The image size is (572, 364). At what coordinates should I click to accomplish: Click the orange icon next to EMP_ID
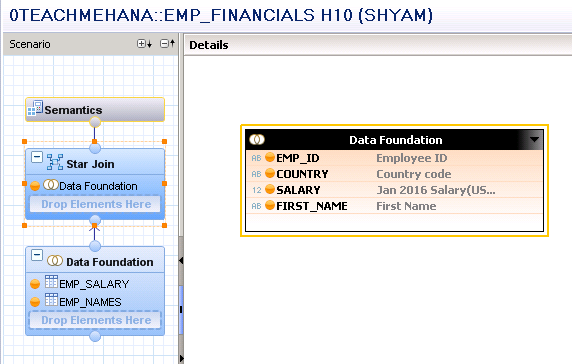pyautogui.click(x=270, y=157)
